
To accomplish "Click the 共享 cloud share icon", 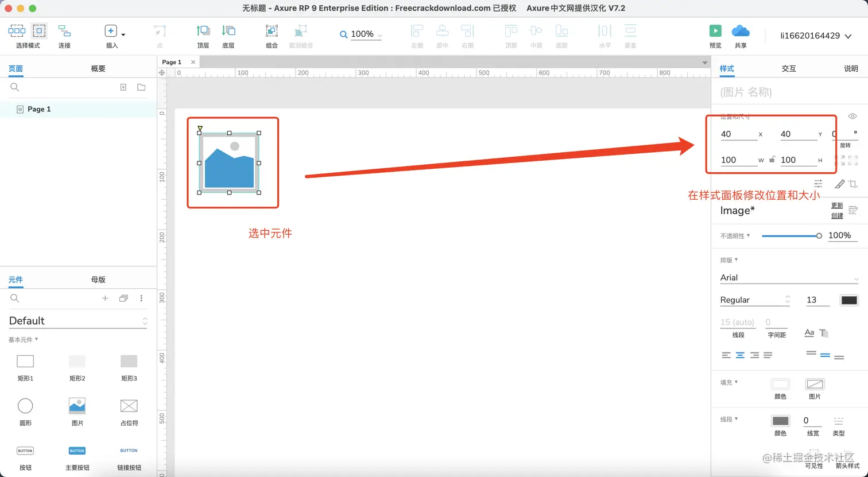I will (x=741, y=31).
